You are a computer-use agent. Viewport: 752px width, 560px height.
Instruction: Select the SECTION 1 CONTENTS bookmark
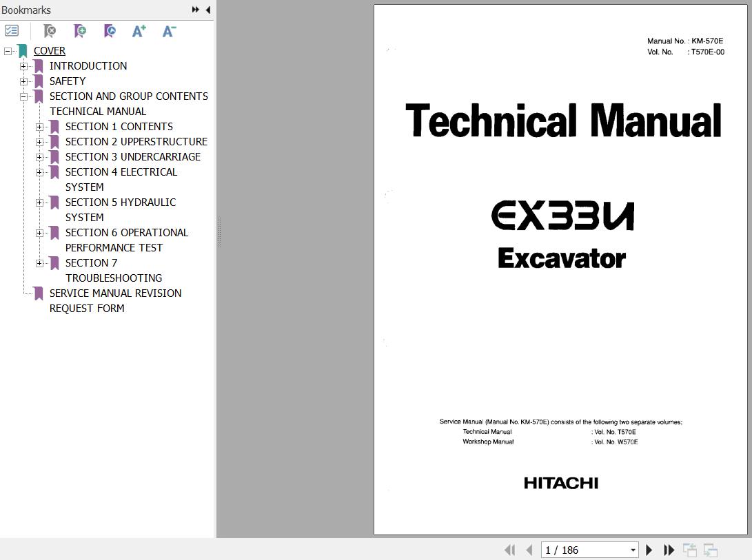tap(119, 127)
